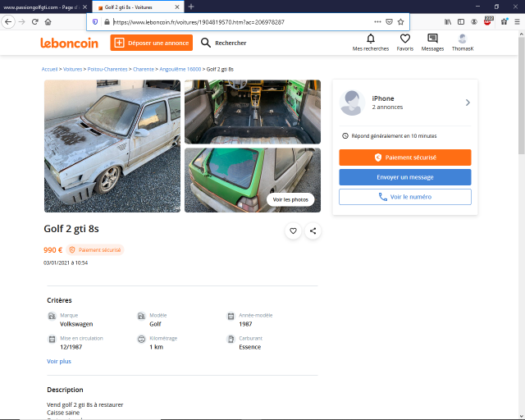
Task: Expand the seller iPhone profile chevron
Action: pyautogui.click(x=468, y=103)
